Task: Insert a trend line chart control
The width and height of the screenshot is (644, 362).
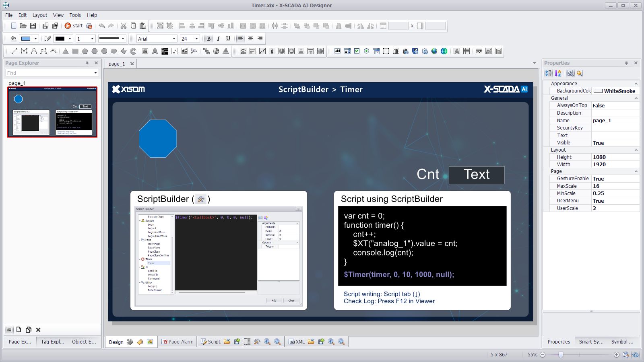Action: point(479,51)
